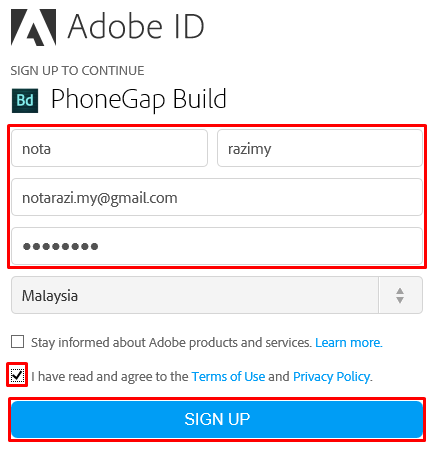Open the Malaysia country dropdown
Image resolution: width=434 pixels, height=451 pixels.
(x=217, y=295)
